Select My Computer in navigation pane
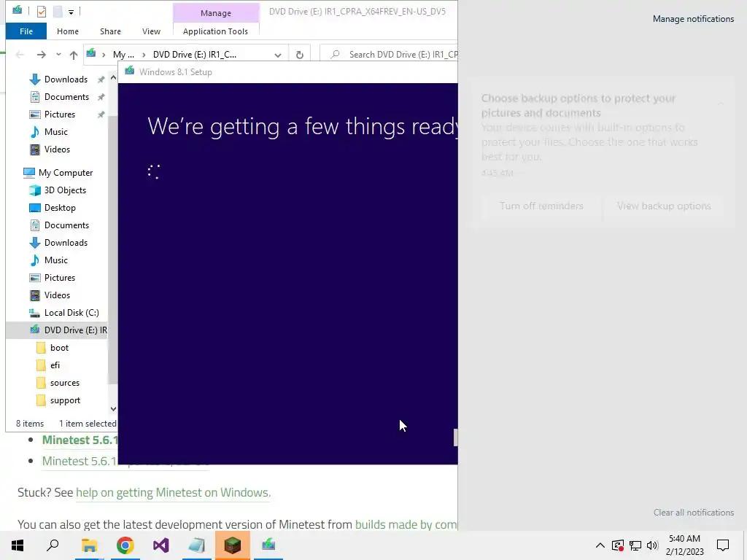747x560 pixels. click(65, 172)
